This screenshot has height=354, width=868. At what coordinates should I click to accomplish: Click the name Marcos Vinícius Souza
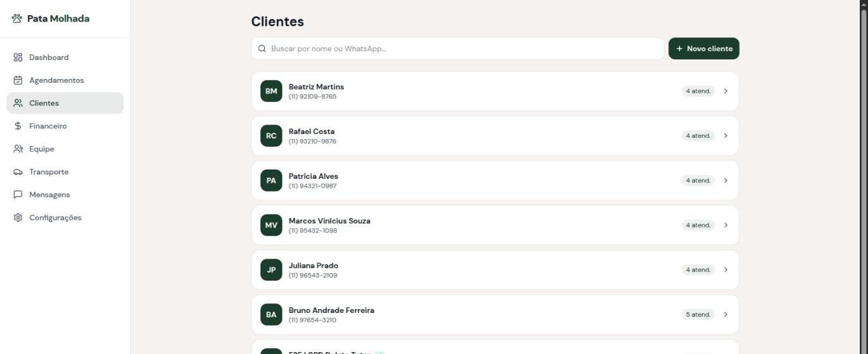coord(329,221)
